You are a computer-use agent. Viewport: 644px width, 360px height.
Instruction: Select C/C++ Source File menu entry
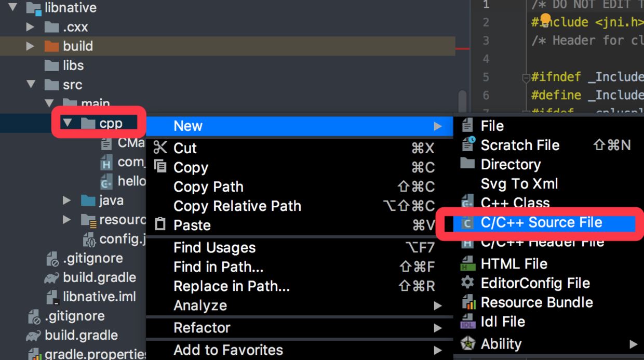(x=541, y=222)
